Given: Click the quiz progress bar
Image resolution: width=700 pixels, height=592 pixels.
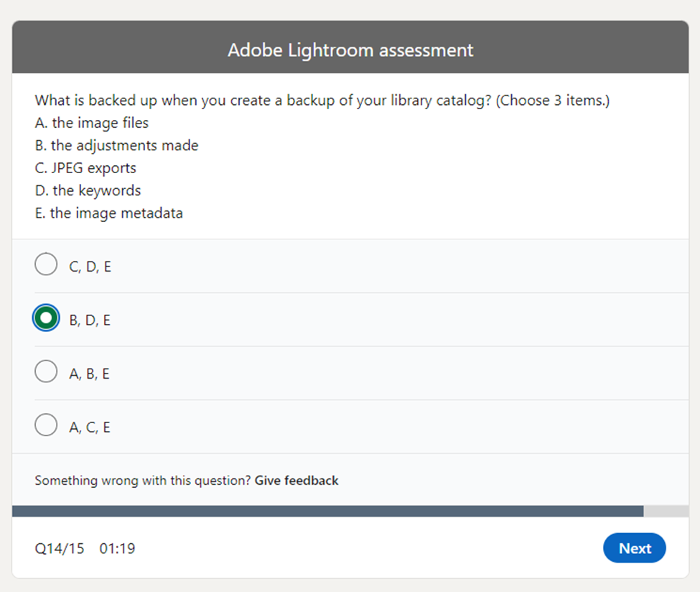Looking at the screenshot, I should (x=350, y=510).
